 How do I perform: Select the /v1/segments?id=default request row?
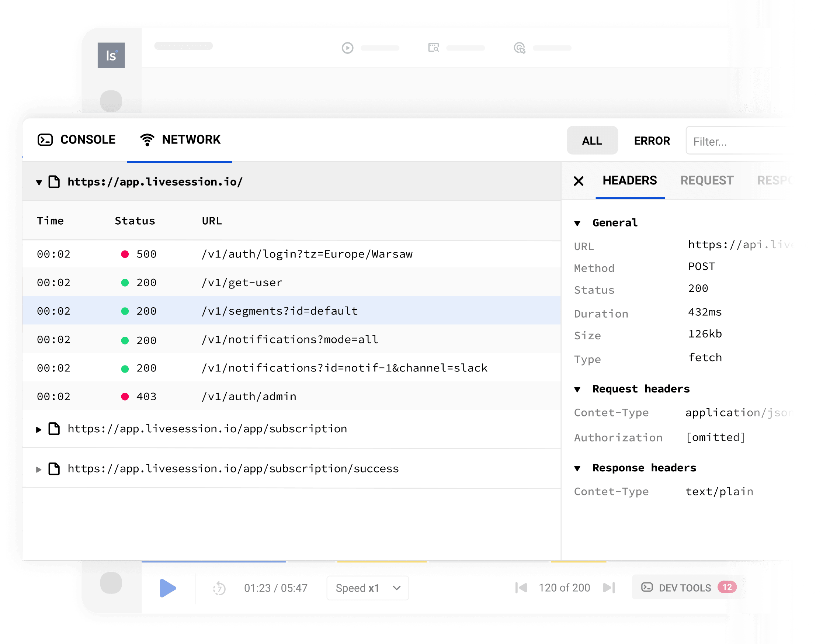292,311
